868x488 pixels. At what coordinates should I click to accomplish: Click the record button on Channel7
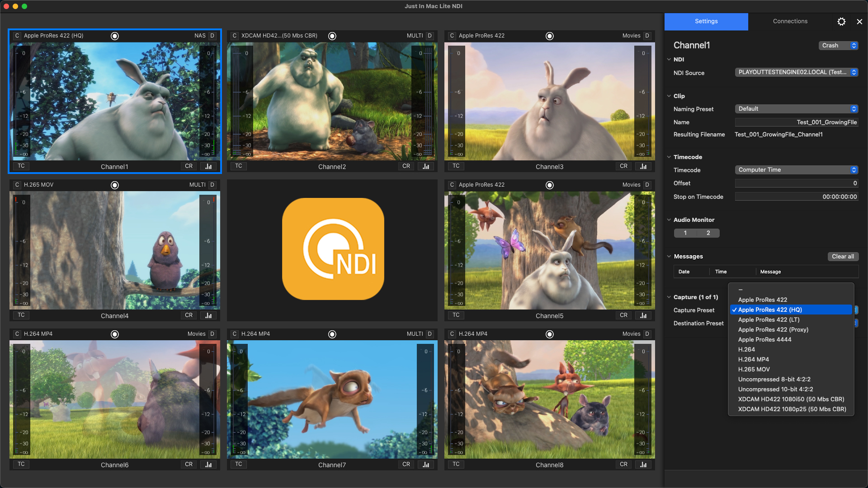point(332,334)
